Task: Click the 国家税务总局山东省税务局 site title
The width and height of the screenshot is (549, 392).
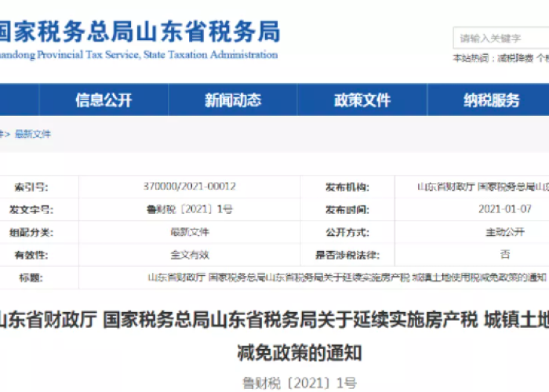Action: [x=140, y=31]
